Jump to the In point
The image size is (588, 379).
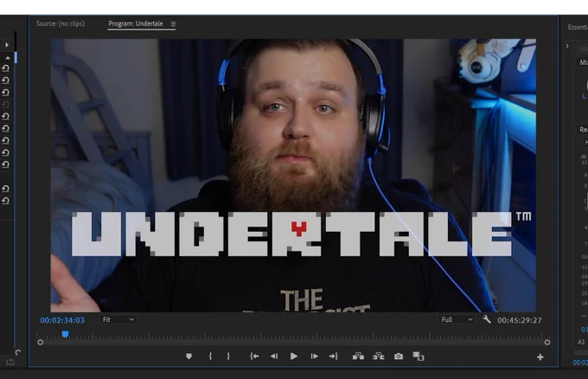pyautogui.click(x=254, y=357)
